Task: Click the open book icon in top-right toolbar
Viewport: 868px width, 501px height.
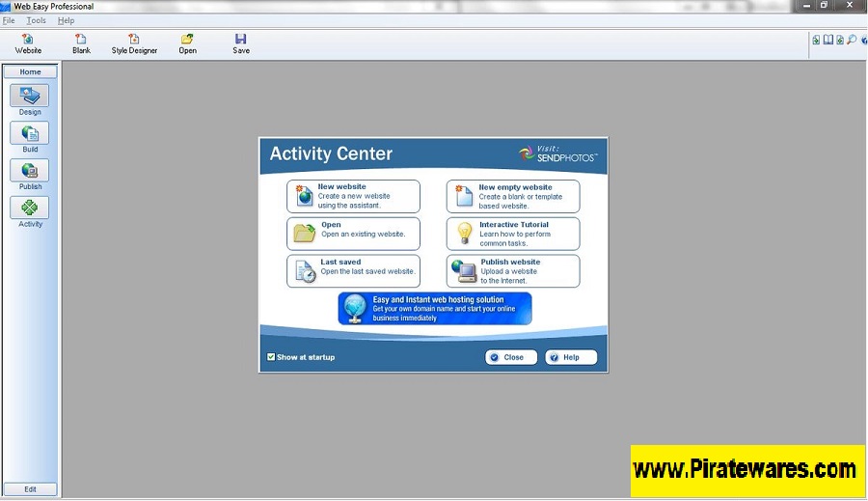Action: (827, 40)
